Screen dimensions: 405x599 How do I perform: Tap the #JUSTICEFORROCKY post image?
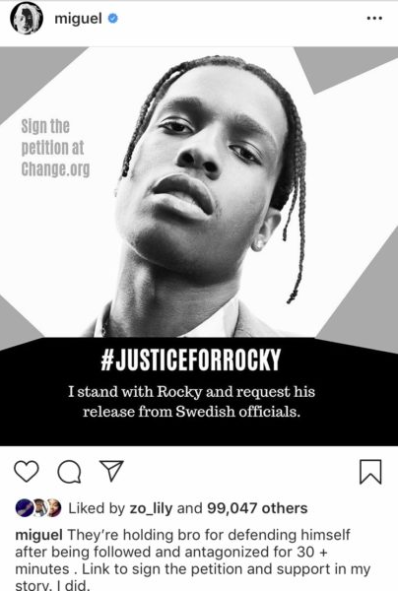click(x=199, y=246)
